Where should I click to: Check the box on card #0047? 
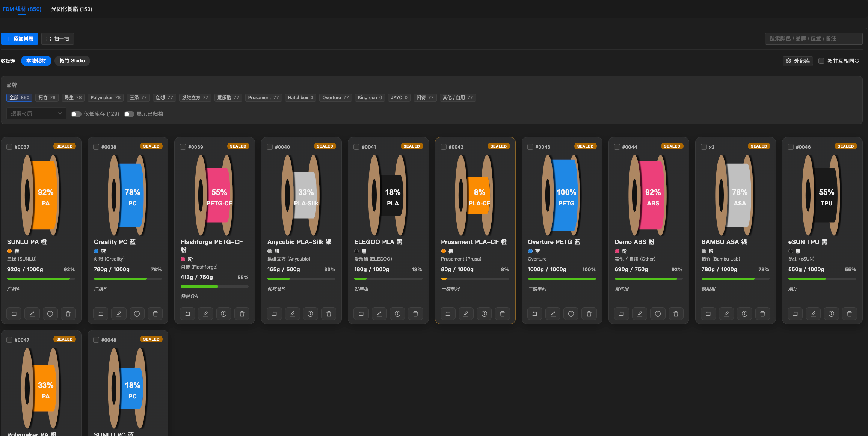pyautogui.click(x=9, y=340)
